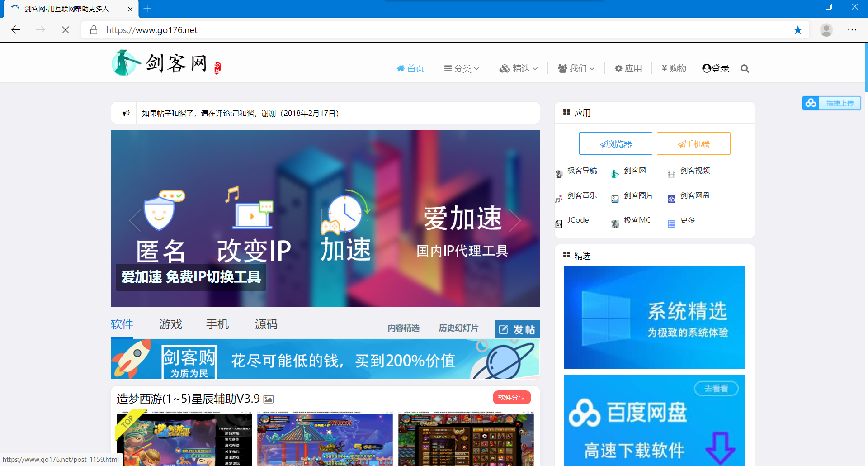This screenshot has width=868, height=466.
Task: Switch to the 游戏 tab
Action: (x=171, y=324)
